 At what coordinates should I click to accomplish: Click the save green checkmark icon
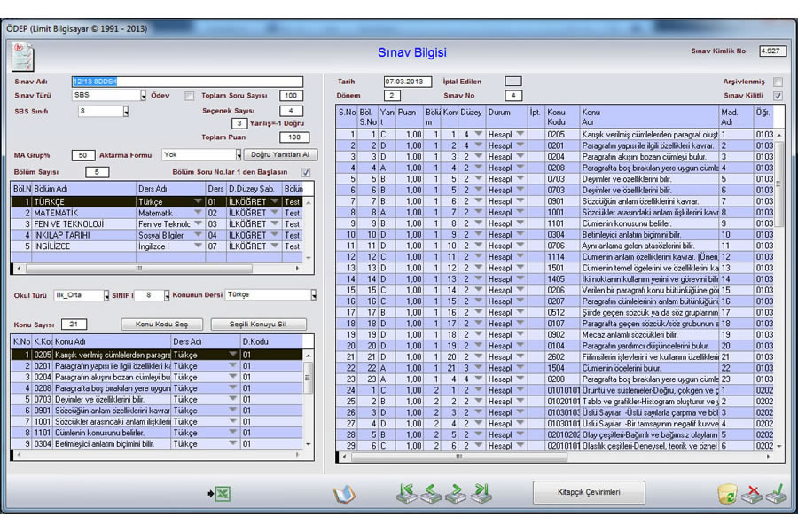[x=776, y=494]
